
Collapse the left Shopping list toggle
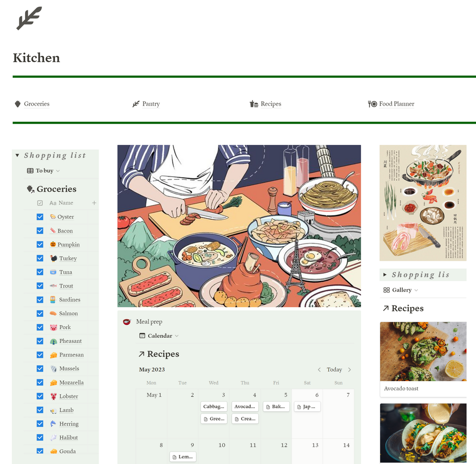[18, 155]
